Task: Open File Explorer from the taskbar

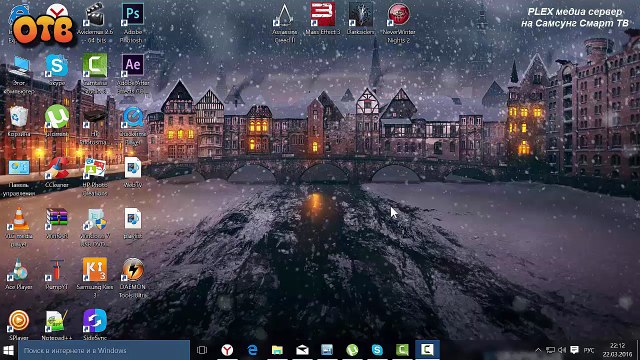Action: click(x=277, y=350)
